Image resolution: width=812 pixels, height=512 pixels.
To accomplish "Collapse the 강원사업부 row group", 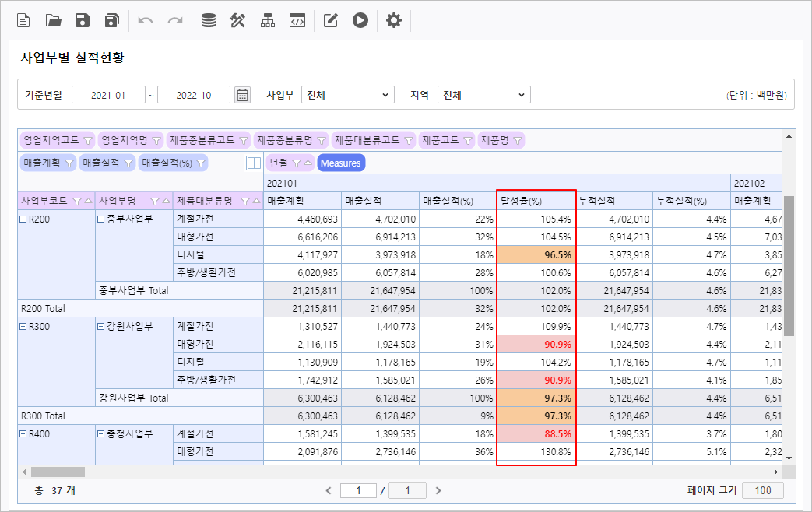I will 101,326.
